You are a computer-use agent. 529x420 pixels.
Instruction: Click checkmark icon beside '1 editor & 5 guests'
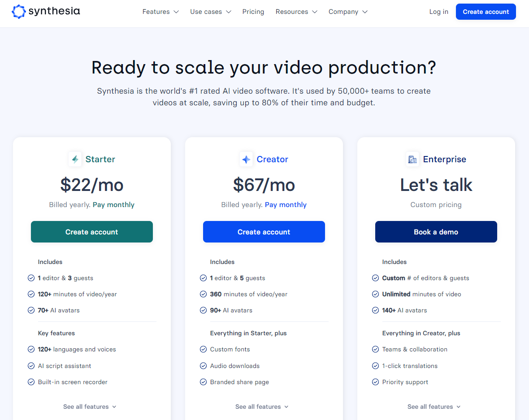coord(203,278)
